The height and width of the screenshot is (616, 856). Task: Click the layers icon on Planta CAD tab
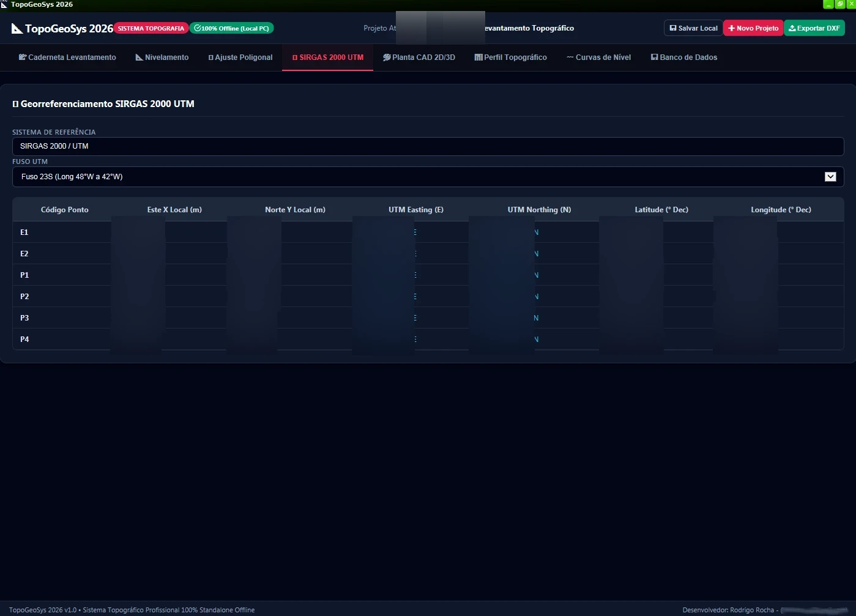(x=387, y=58)
